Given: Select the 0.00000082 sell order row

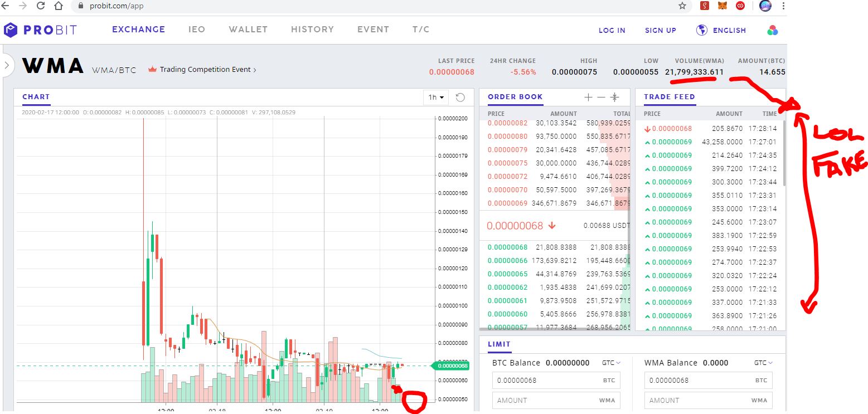Looking at the screenshot, I should [555, 123].
